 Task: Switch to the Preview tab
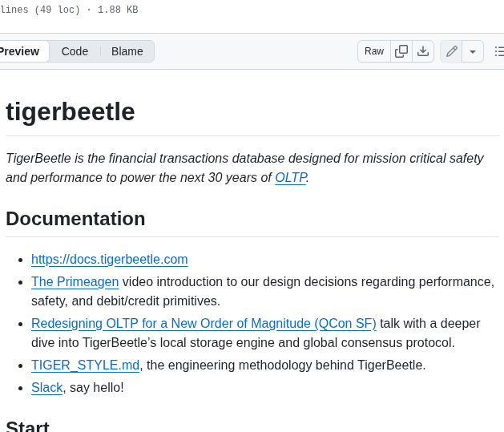[22, 51]
